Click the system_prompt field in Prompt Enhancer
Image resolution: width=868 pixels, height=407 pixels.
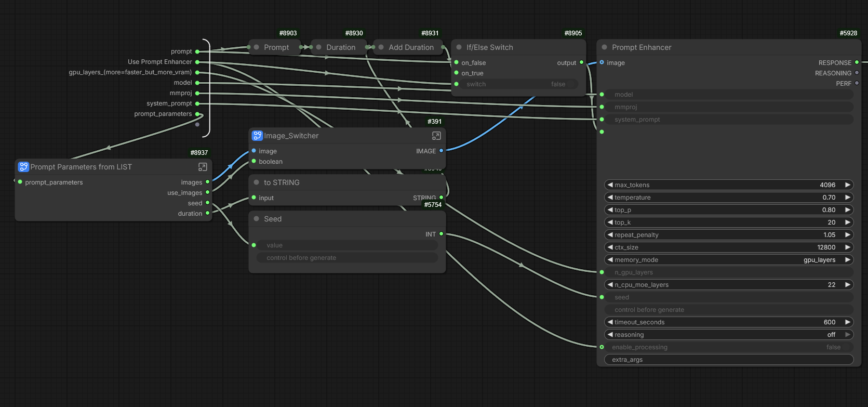pyautogui.click(x=729, y=120)
